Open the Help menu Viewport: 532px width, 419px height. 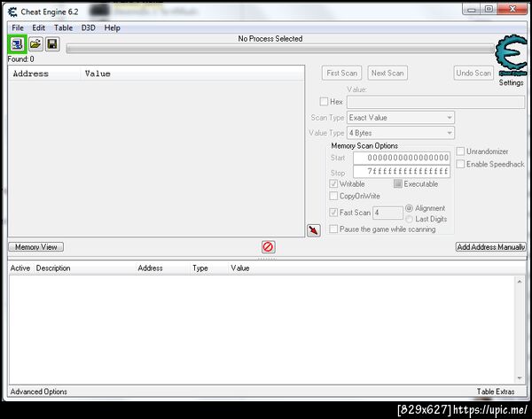coord(113,27)
